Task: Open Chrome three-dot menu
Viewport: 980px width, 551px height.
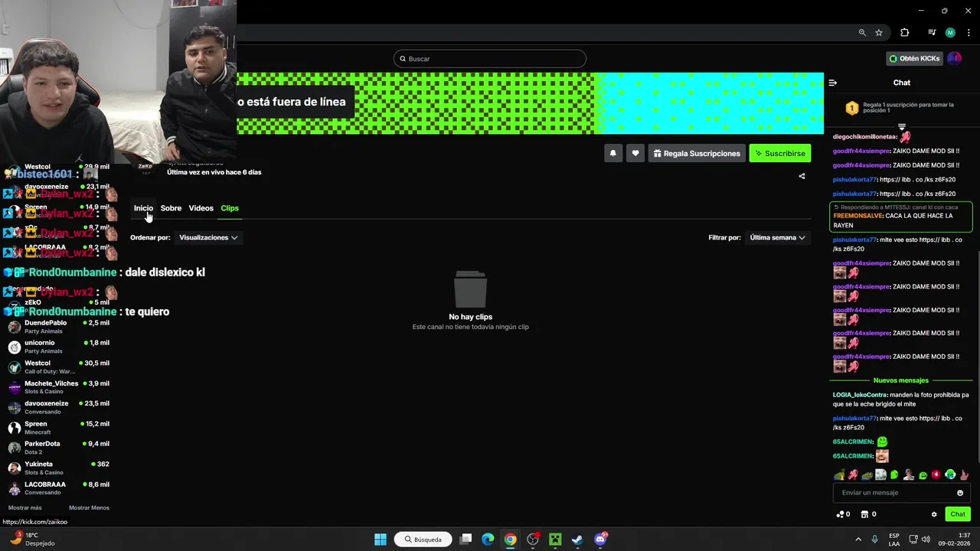Action: click(x=969, y=33)
